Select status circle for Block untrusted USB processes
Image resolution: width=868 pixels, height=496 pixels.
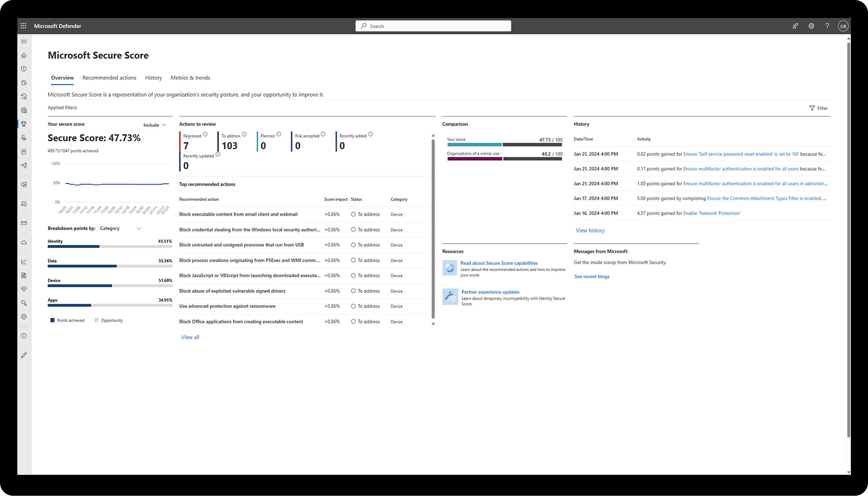click(353, 245)
